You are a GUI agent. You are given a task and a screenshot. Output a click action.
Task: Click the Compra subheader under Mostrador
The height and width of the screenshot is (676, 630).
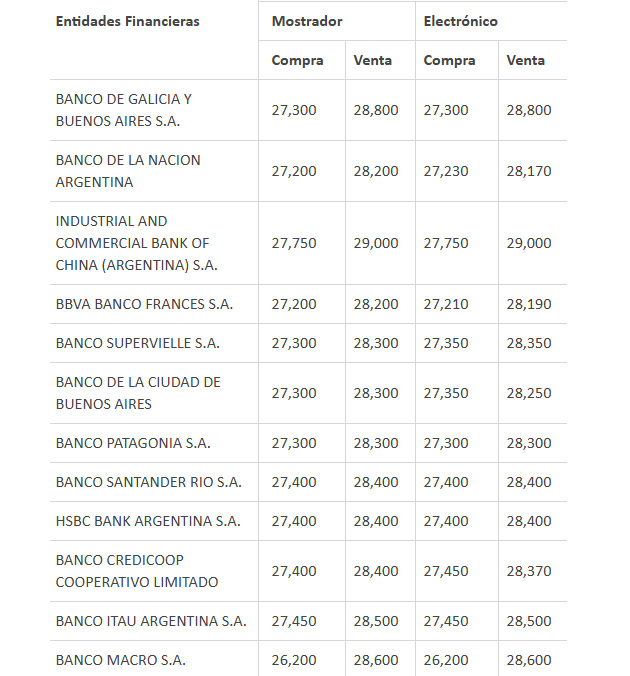point(297,60)
